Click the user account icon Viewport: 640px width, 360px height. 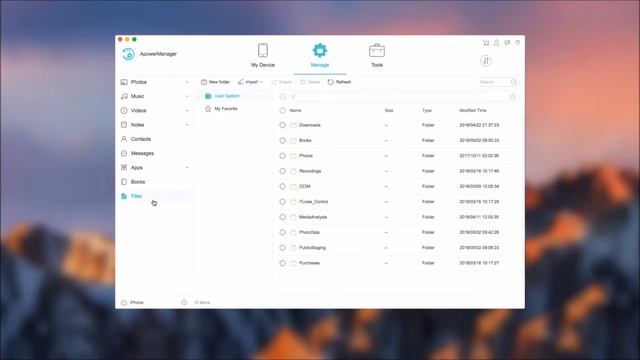coord(496,42)
